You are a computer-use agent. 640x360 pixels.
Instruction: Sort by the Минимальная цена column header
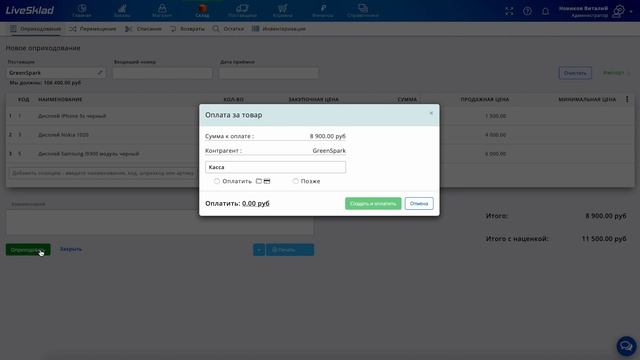click(x=587, y=100)
